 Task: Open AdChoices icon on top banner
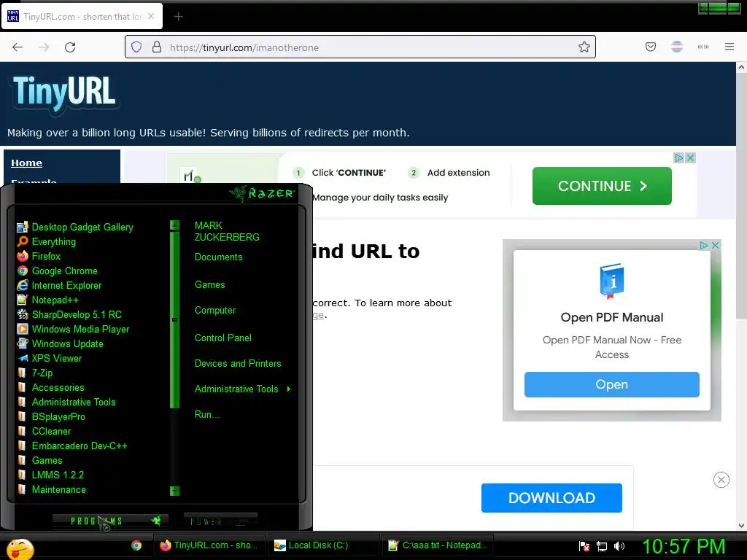(679, 157)
